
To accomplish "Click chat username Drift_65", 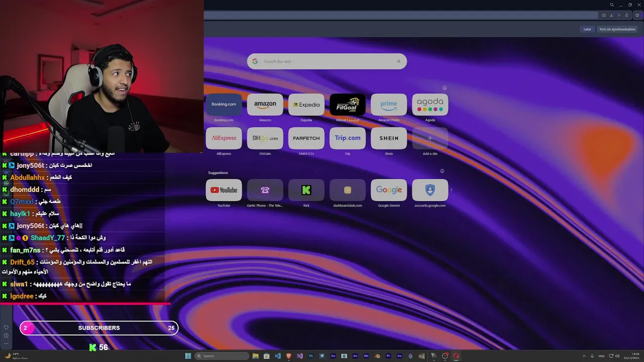I will (23, 262).
